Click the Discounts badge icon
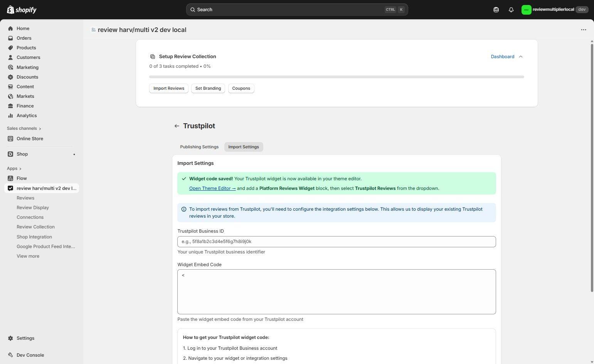Viewport: 594px width, 364px height. point(10,77)
